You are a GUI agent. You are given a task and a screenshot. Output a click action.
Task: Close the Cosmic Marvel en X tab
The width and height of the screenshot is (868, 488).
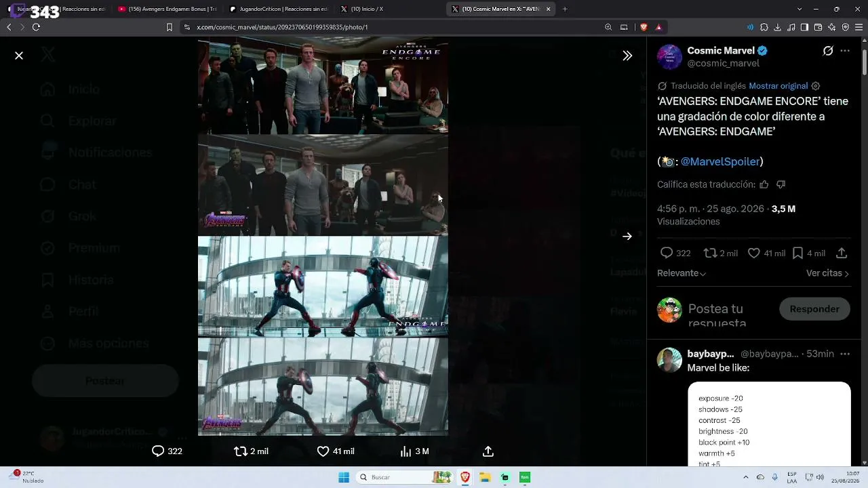point(549,9)
